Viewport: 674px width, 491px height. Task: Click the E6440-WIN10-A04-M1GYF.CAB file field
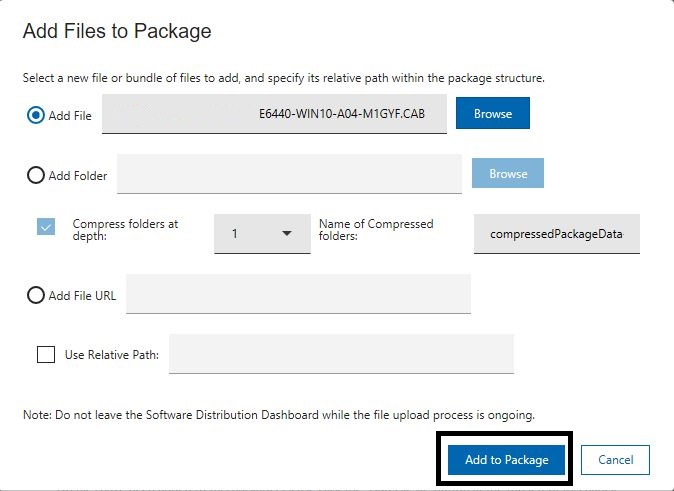point(274,114)
